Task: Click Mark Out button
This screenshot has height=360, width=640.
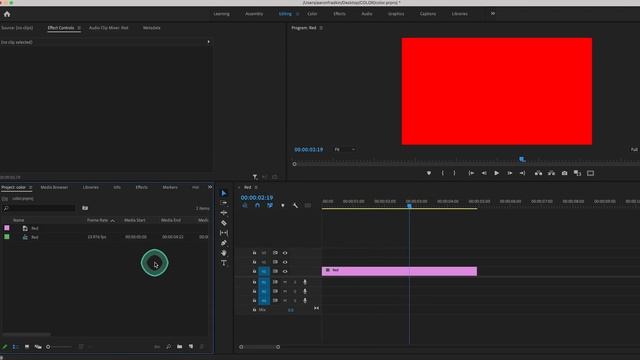Action: [454, 173]
